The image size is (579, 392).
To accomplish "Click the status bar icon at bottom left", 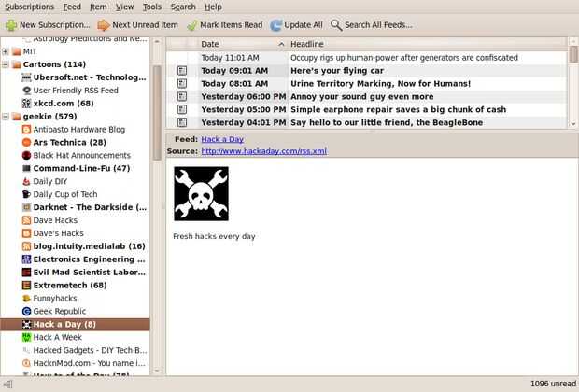I will [7, 385].
